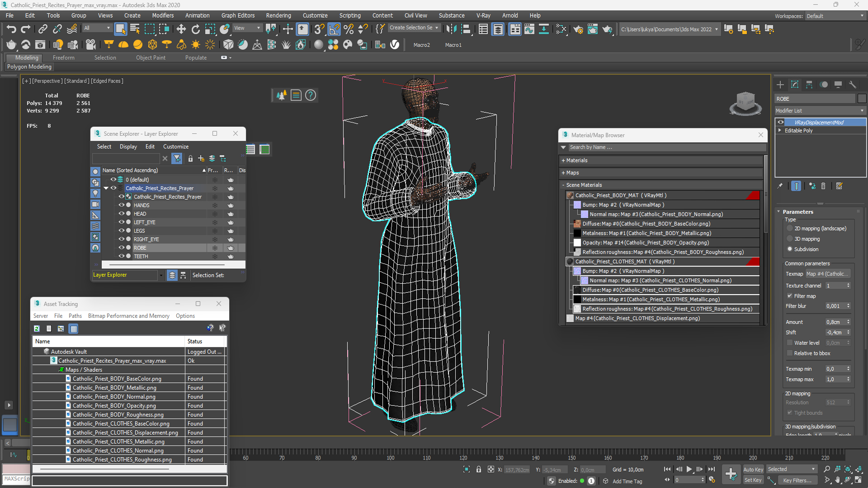Click Create New Layer icon in Scene Explorer
Viewport: 868px width, 488px height.
(201, 159)
